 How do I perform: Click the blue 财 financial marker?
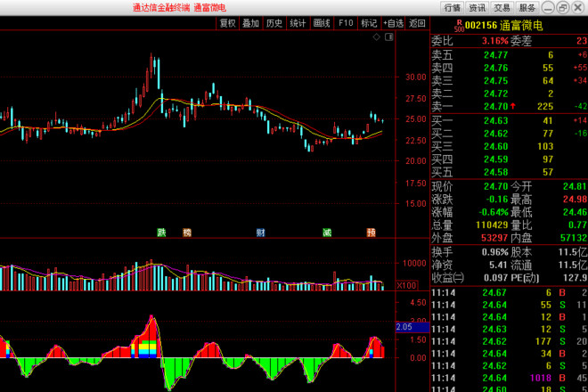(x=261, y=233)
